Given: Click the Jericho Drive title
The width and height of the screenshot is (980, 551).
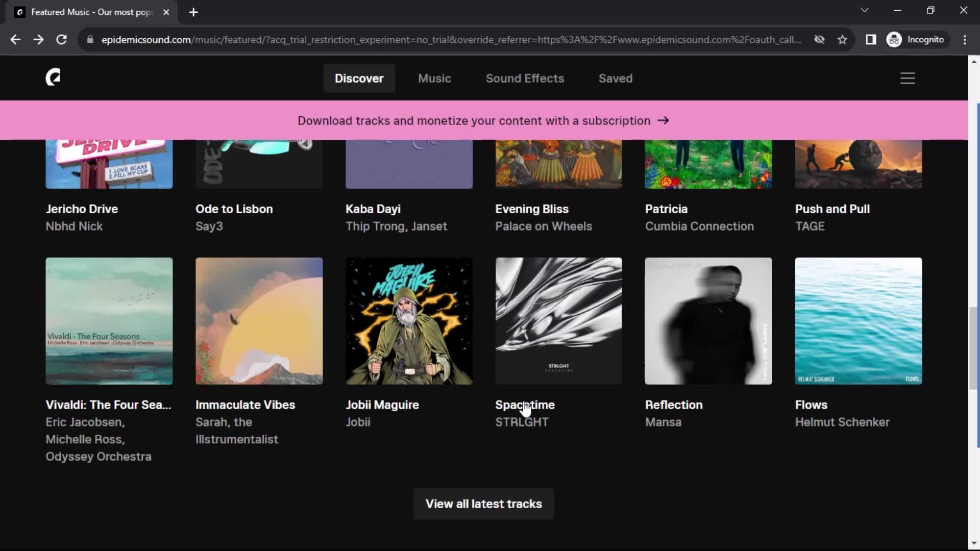Looking at the screenshot, I should (x=82, y=209).
